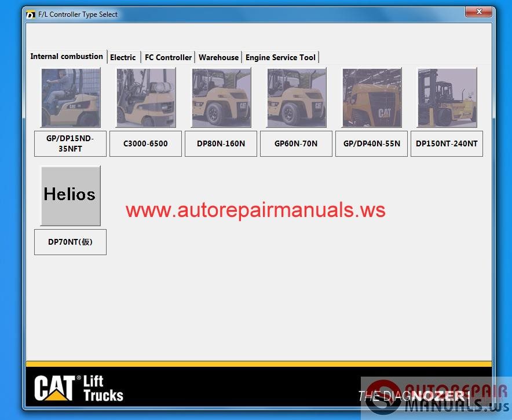512x420 pixels.
Task: Select the DP80N-160N forklift image
Action: pos(221,98)
